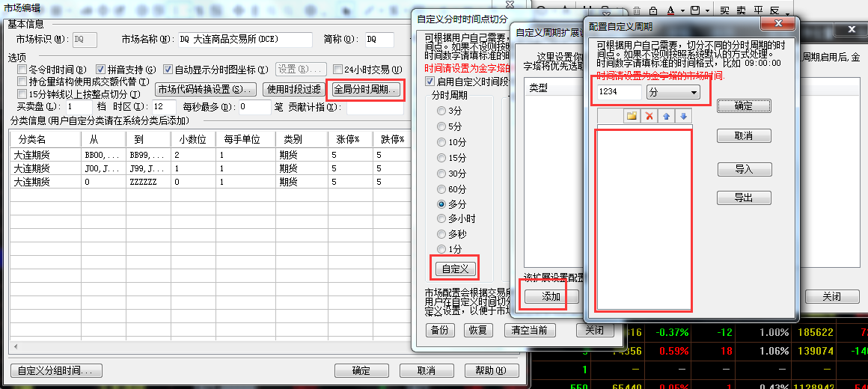Viewport: 868px width, 389px height.
Task: Click the 自定义 button under period options
Action: 455,269
